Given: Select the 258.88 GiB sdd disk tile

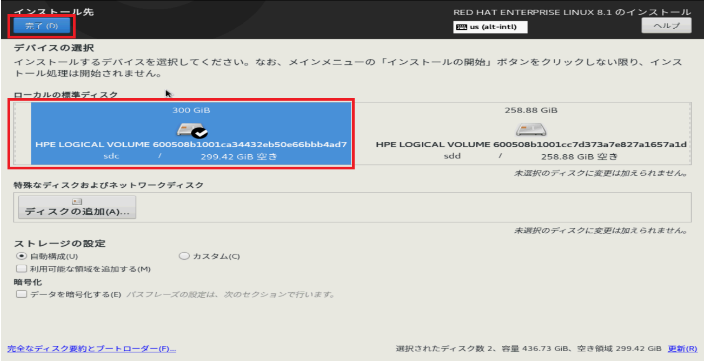Looking at the screenshot, I should click(x=531, y=134).
